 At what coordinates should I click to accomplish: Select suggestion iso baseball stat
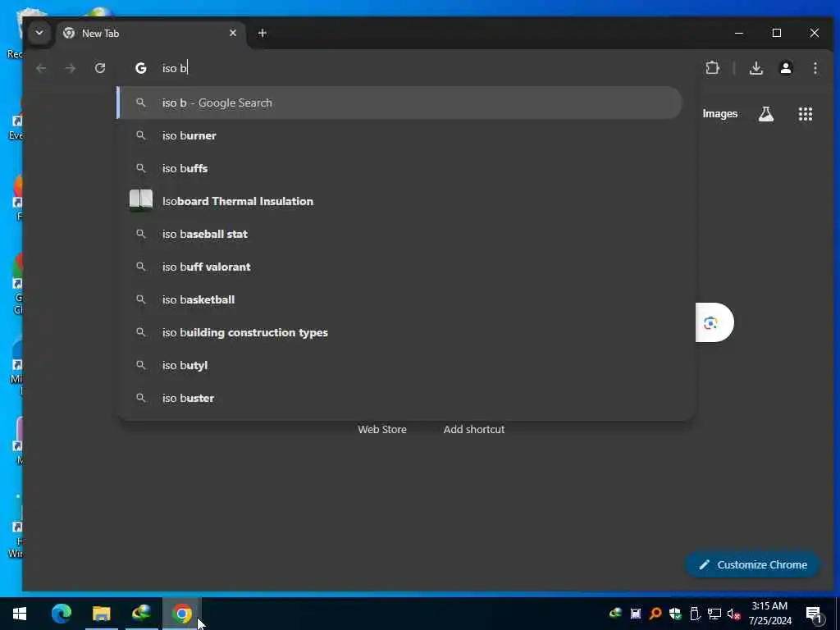(399, 234)
